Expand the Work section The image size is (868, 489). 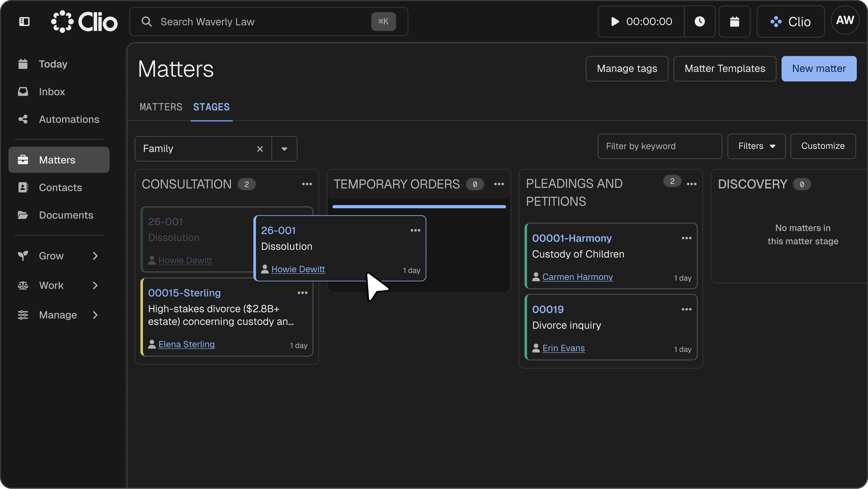pos(59,285)
